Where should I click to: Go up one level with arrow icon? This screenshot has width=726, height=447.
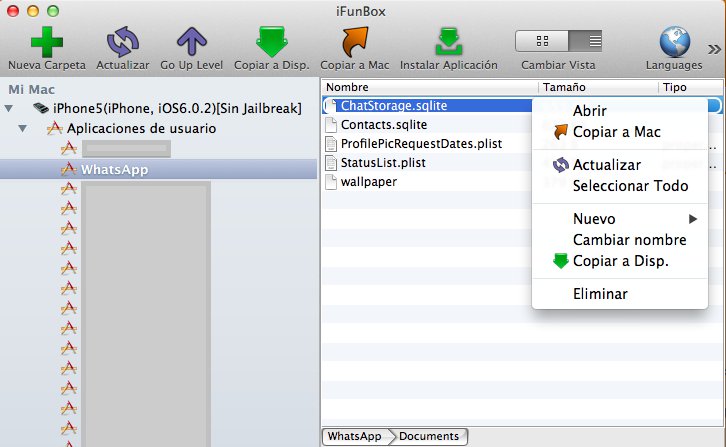192,42
